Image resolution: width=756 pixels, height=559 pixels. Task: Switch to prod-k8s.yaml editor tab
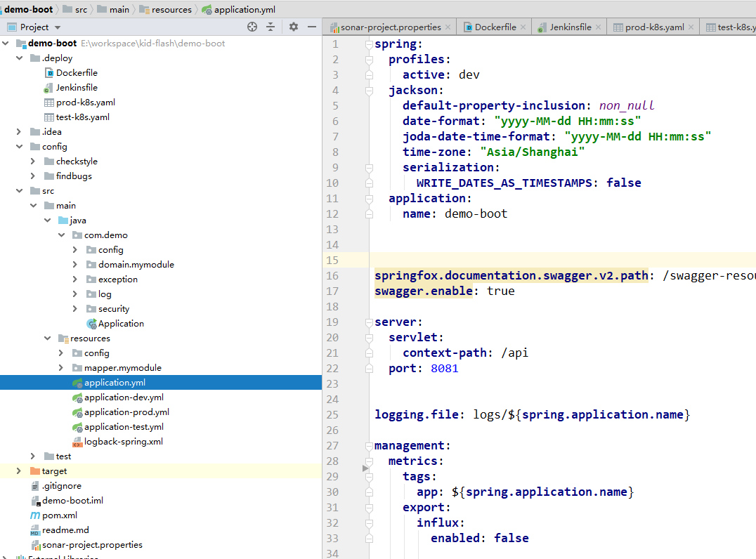654,27
